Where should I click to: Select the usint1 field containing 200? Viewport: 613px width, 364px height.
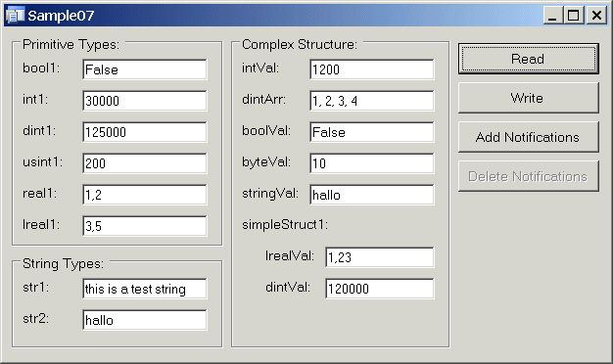145,163
